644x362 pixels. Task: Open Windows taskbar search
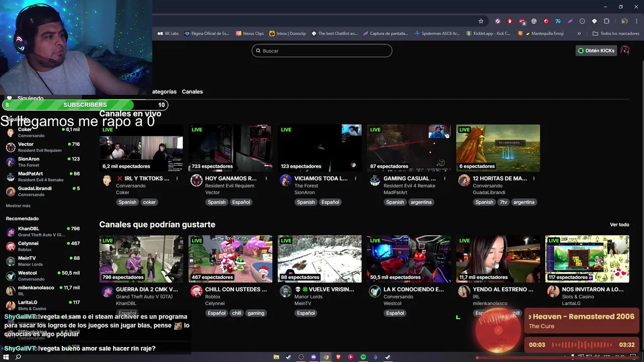click(18, 357)
